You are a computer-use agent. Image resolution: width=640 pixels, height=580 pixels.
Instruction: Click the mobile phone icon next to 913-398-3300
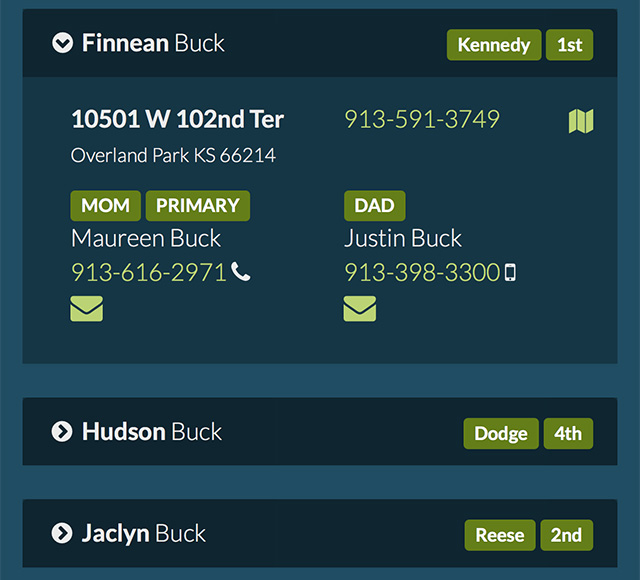[510, 272]
